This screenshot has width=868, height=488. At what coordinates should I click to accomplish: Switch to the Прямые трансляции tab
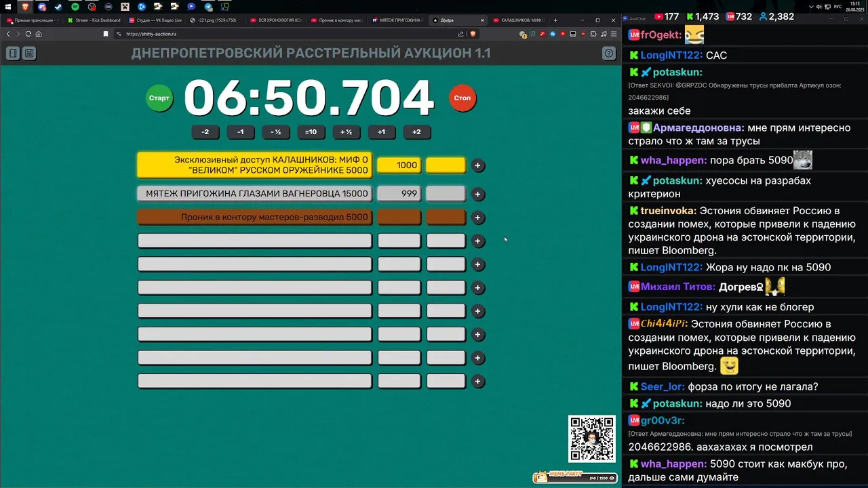click(x=33, y=20)
